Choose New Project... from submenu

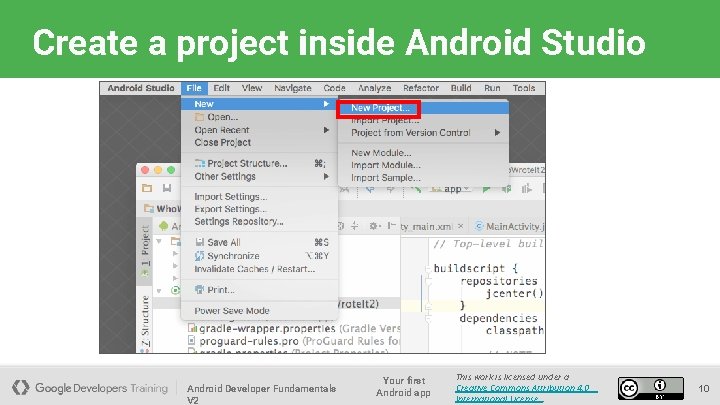pyautogui.click(x=379, y=108)
